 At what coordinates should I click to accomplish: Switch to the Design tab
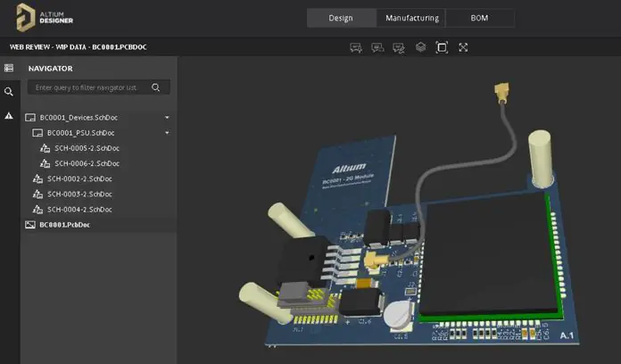pos(341,18)
